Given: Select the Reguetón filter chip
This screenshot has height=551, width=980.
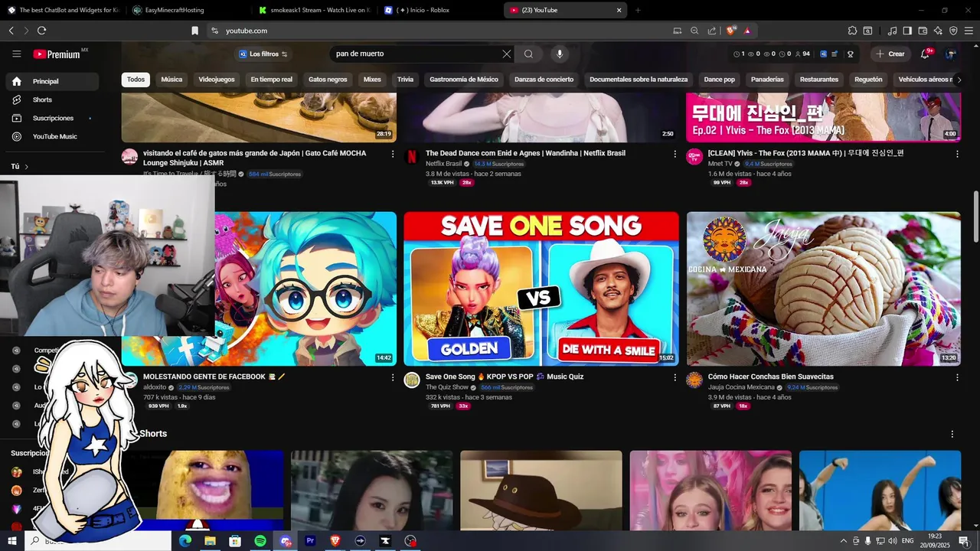Looking at the screenshot, I should click(868, 80).
